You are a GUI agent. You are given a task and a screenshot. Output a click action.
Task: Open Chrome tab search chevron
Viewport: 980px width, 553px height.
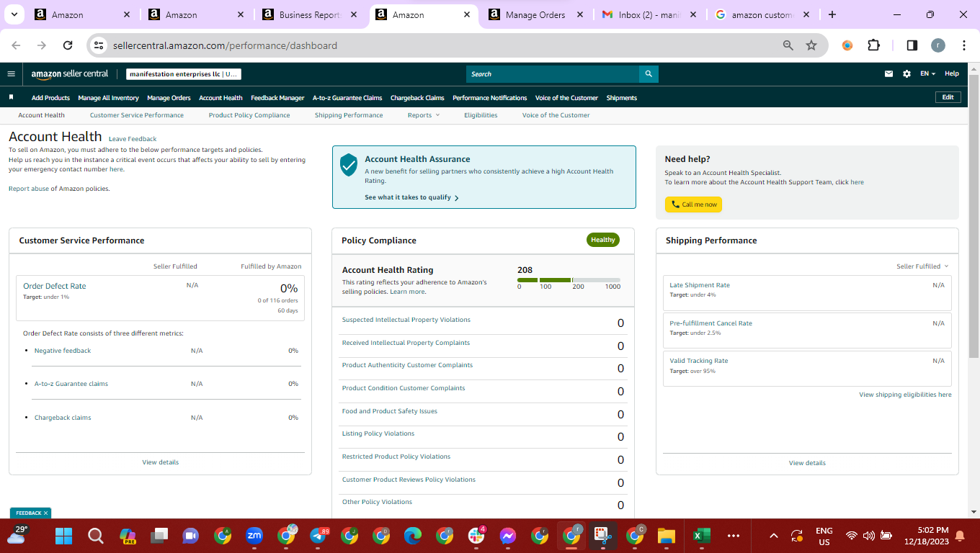[14, 14]
